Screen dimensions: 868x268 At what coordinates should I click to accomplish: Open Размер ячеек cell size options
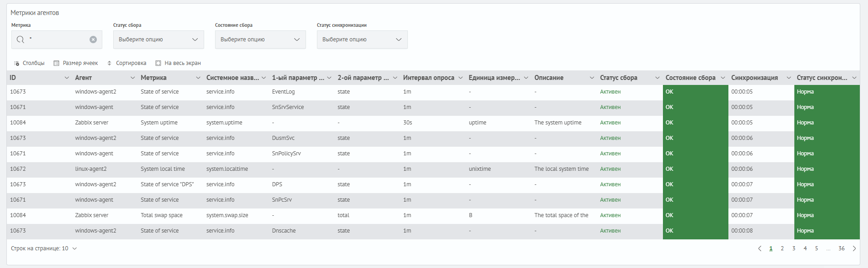(x=75, y=63)
